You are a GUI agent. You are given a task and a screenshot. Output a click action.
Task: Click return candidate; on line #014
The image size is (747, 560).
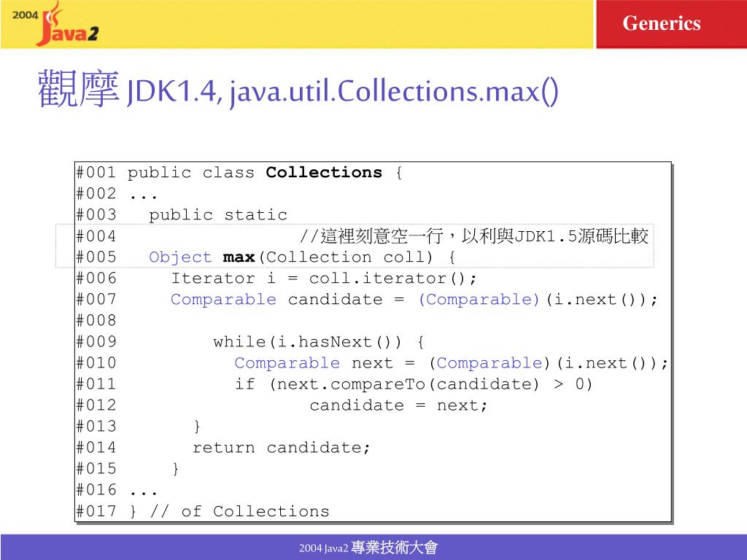(281, 448)
